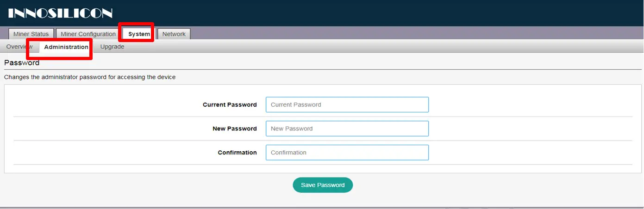
Task: Switch to the Upgrade sub-tab
Action: click(x=112, y=47)
